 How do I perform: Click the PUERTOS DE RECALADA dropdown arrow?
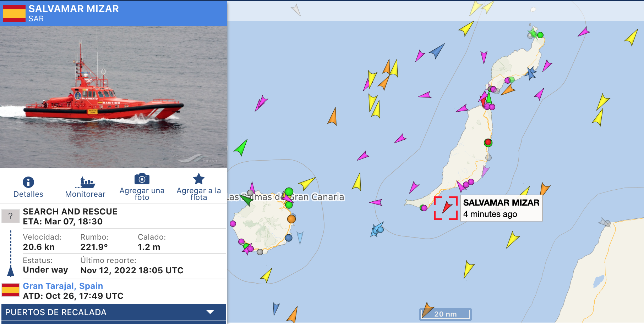[210, 312]
